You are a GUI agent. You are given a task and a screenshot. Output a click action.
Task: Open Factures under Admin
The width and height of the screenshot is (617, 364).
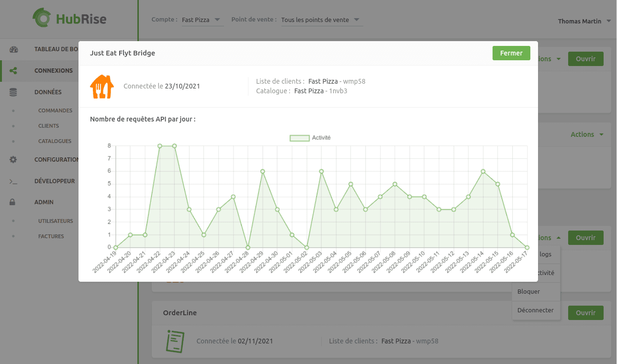point(51,236)
